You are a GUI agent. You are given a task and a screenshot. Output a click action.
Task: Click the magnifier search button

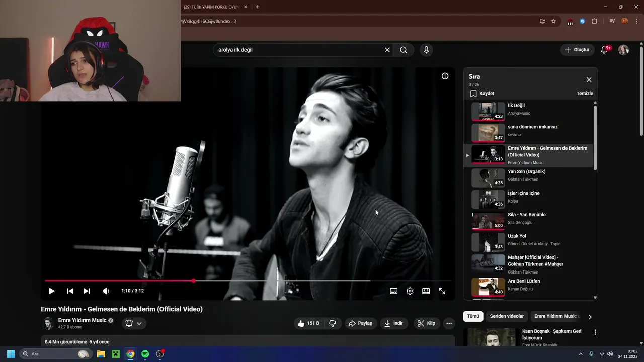point(404,50)
